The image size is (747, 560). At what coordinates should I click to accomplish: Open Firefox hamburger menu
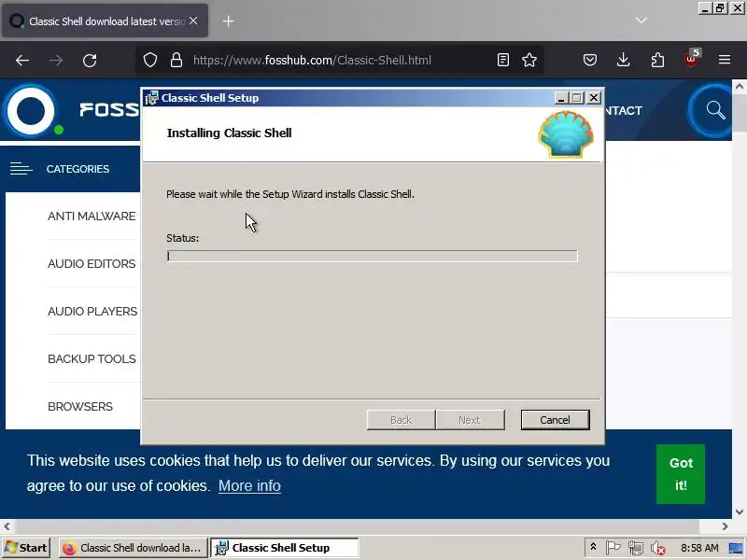pyautogui.click(x=725, y=60)
